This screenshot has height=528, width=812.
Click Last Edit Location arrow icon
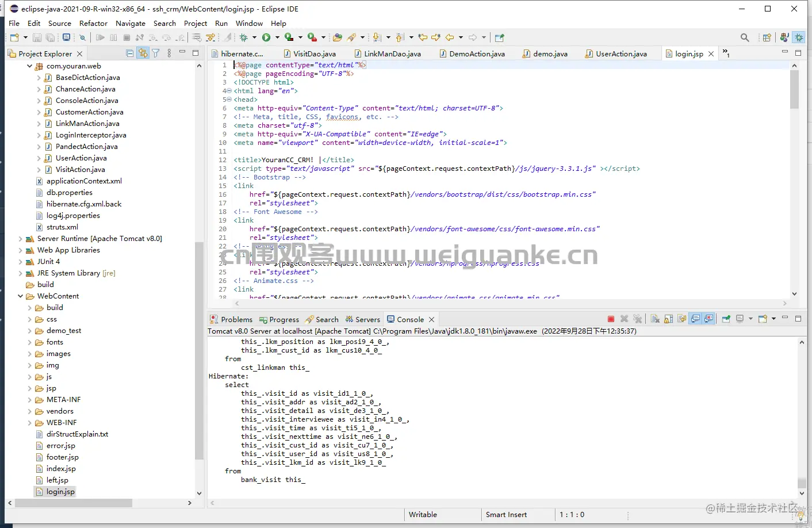coord(423,37)
